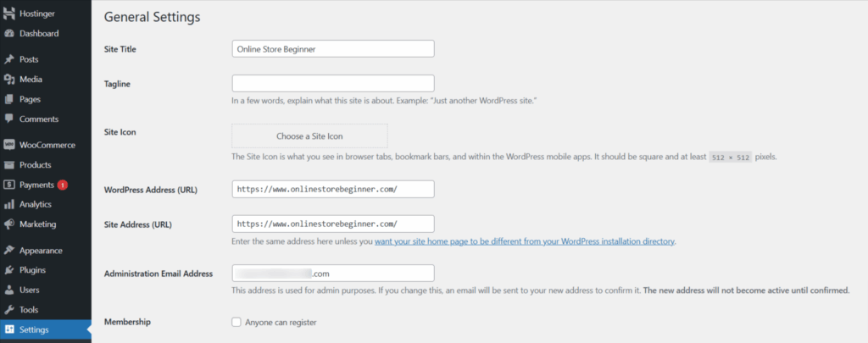Click the Media library icon
868x343 pixels.
click(9, 80)
